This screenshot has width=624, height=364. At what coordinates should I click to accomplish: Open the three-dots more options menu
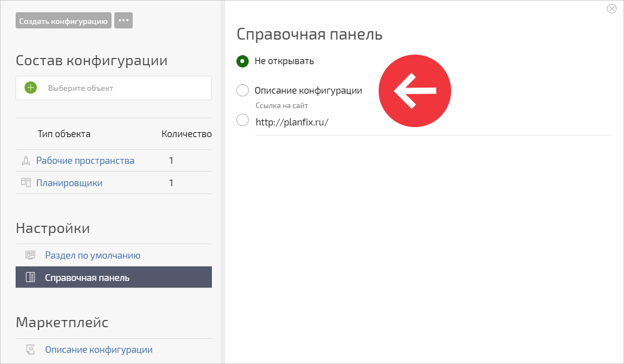(123, 21)
